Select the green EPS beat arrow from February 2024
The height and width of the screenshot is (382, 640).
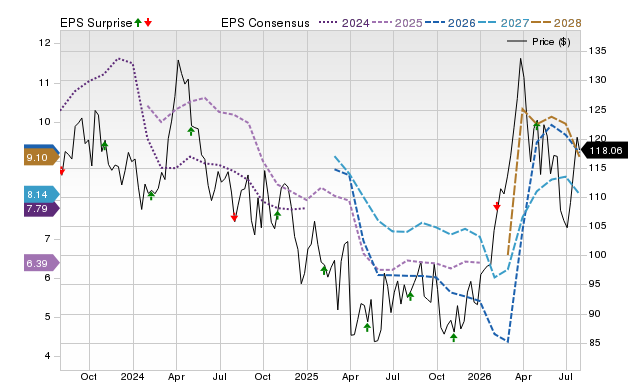click(x=151, y=195)
